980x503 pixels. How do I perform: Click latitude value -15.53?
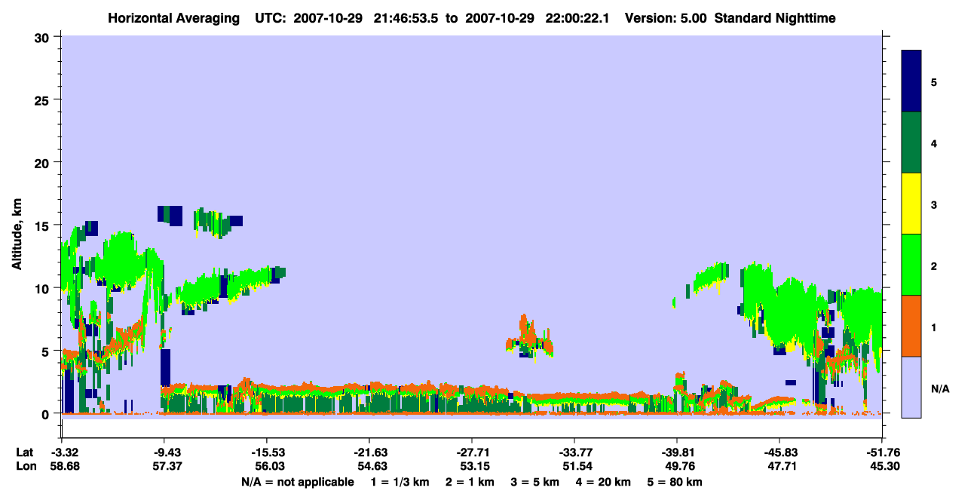click(267, 452)
